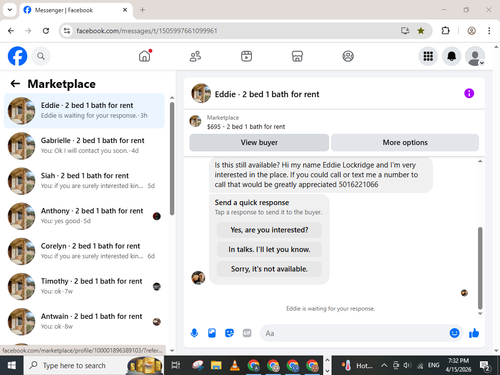Go back using the Marketplace arrow
500x375 pixels.
pos(15,84)
